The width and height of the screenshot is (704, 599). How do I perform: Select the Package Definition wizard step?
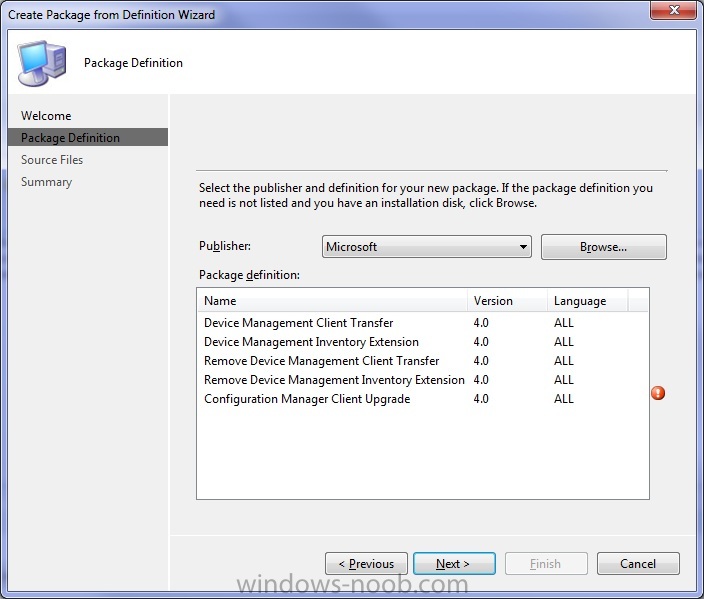pyautogui.click(x=88, y=137)
